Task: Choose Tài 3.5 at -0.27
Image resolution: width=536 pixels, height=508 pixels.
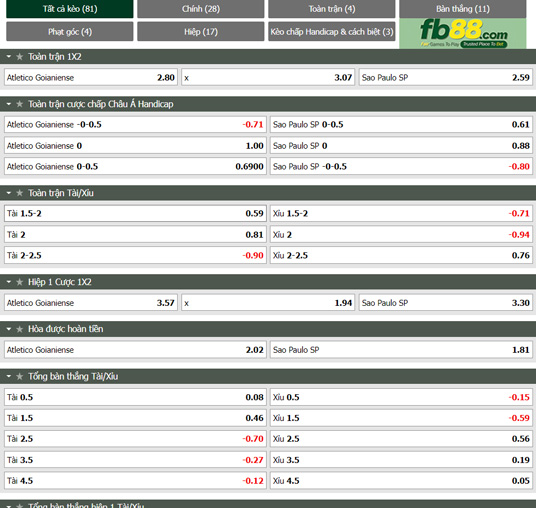Action: 135,460
